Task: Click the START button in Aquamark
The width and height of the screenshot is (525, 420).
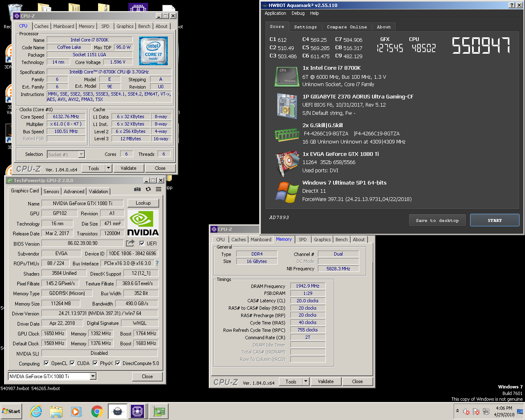Action: coord(495,220)
